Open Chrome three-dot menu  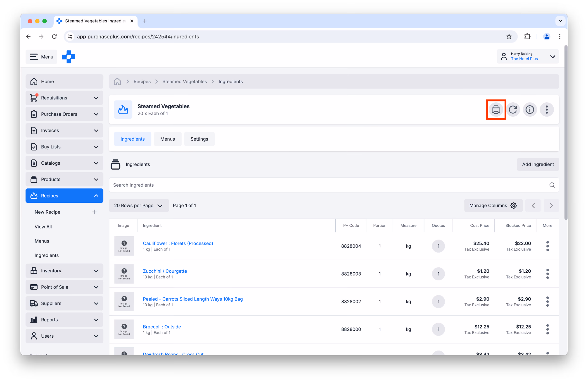560,37
